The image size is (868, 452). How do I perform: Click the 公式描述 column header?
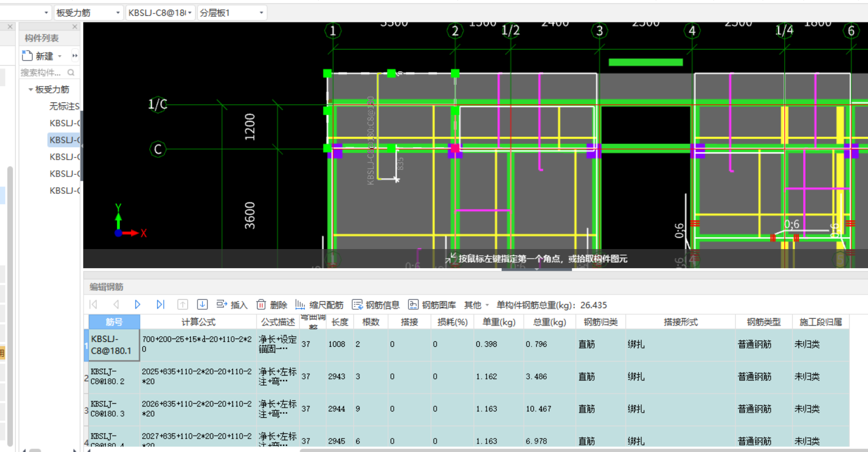tap(278, 322)
